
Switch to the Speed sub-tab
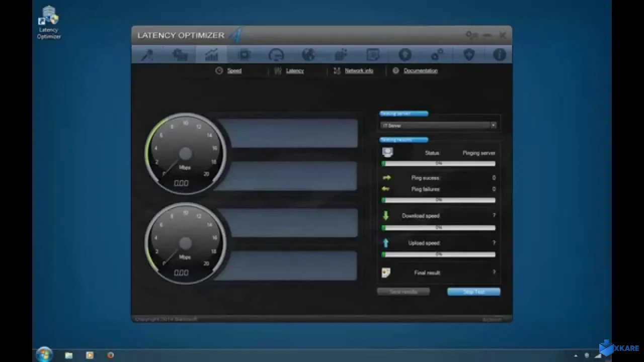point(234,71)
